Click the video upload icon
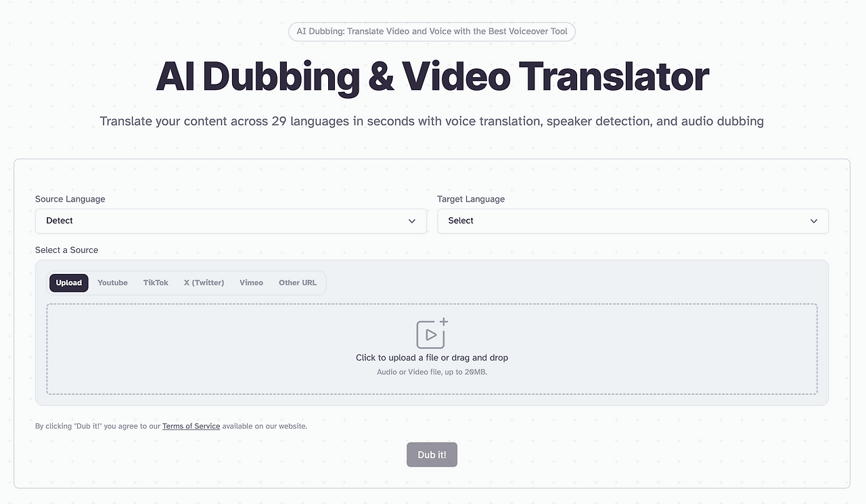Viewport: 866px width, 504px height. 432,333
